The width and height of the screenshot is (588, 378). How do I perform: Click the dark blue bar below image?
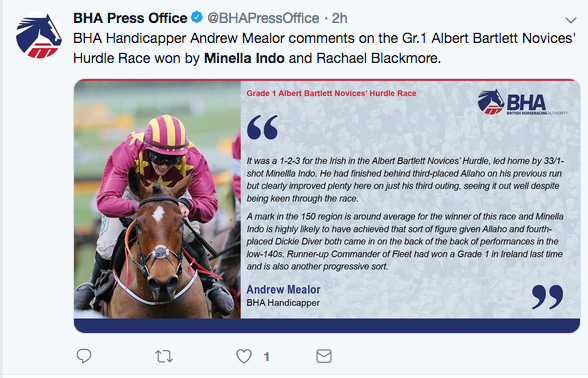[327, 326]
